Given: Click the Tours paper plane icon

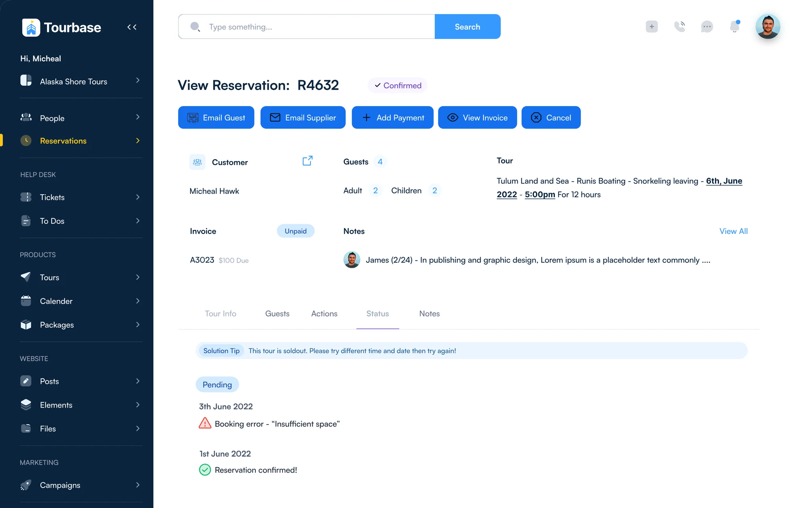Looking at the screenshot, I should (26, 277).
